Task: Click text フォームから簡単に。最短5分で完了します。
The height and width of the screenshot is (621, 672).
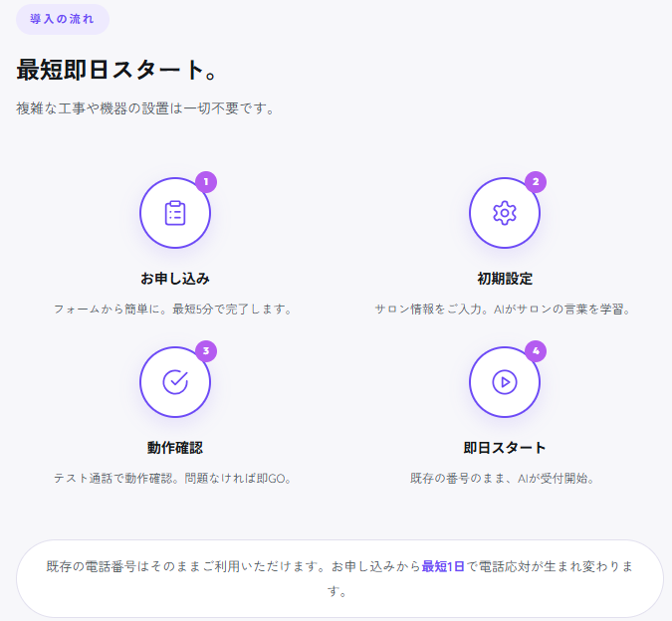Action: point(172,310)
